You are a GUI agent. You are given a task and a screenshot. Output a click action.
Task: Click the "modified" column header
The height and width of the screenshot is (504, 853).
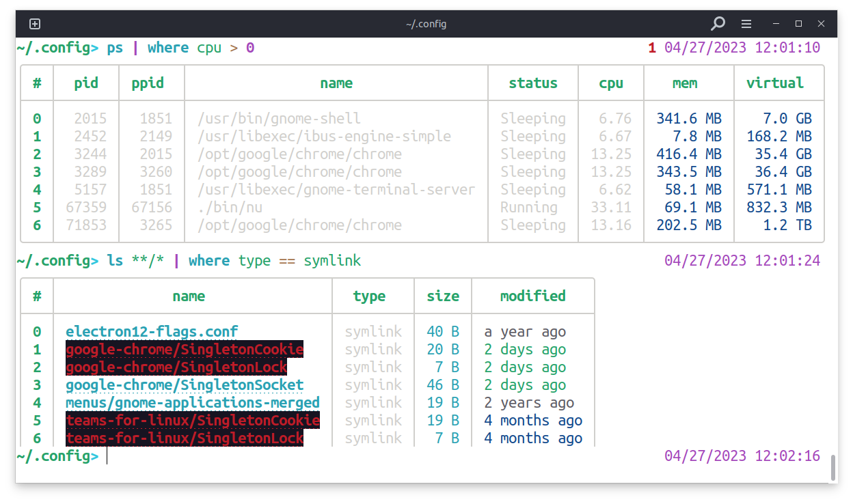tap(532, 296)
